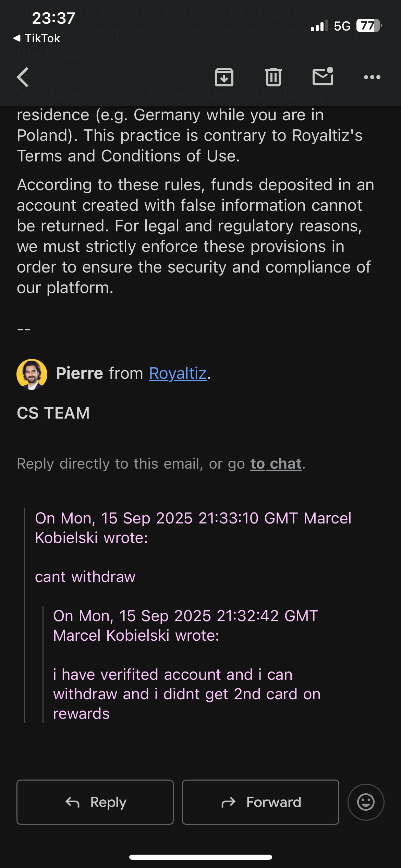Tap the emoji reaction smiley button
Viewport: 401px width, 868px height.
point(366,802)
